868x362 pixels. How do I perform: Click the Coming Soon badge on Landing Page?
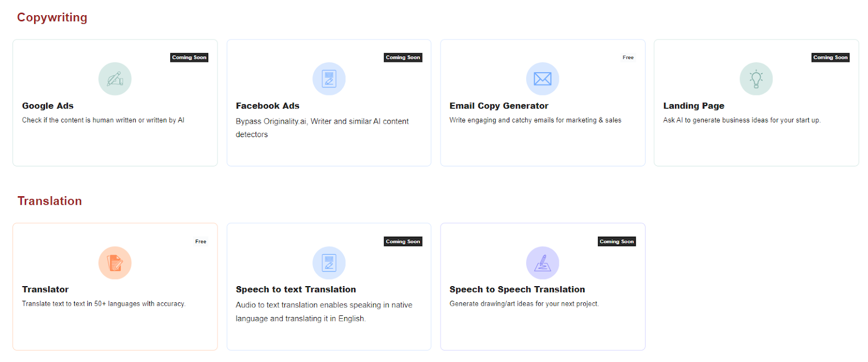pyautogui.click(x=831, y=57)
